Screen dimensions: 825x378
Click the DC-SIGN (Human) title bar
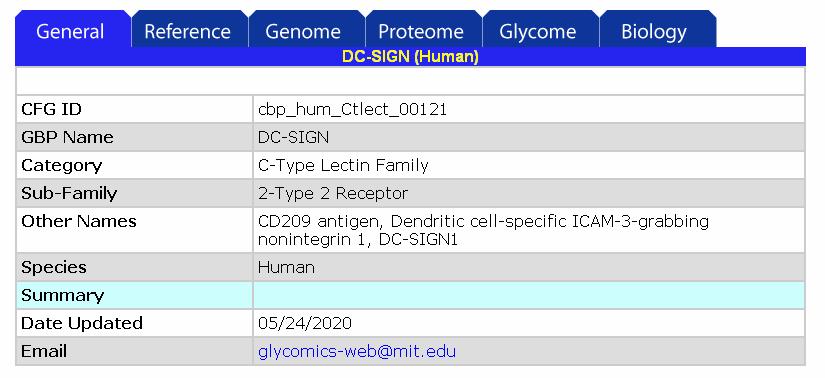pyautogui.click(x=410, y=56)
